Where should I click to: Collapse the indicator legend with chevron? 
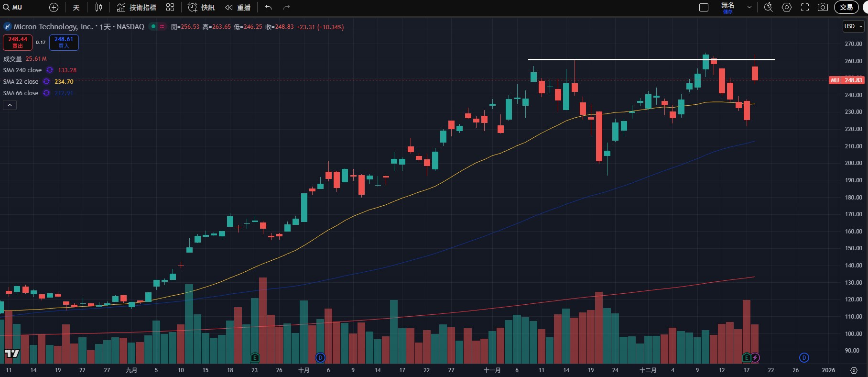click(x=10, y=105)
